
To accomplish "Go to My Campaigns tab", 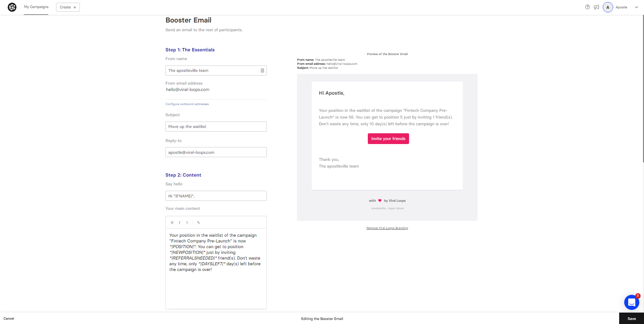I will (x=36, y=7).
